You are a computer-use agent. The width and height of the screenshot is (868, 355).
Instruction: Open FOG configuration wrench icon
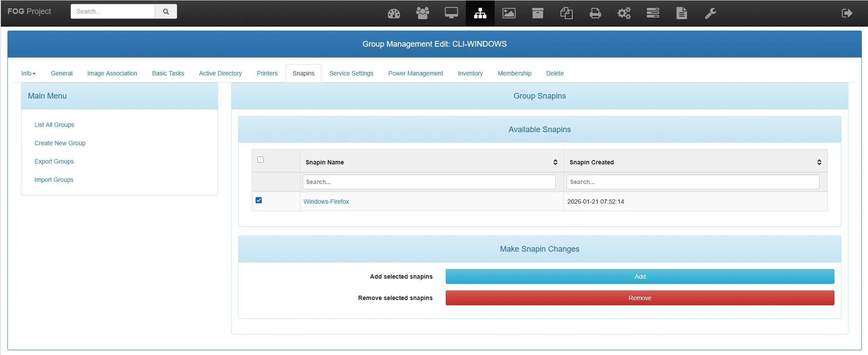(x=710, y=14)
